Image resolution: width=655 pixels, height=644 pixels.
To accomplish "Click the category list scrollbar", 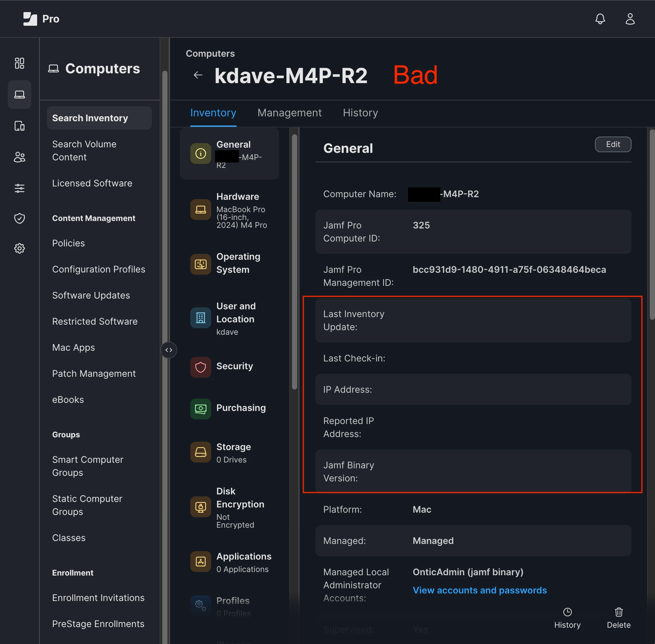I will coord(295,262).
